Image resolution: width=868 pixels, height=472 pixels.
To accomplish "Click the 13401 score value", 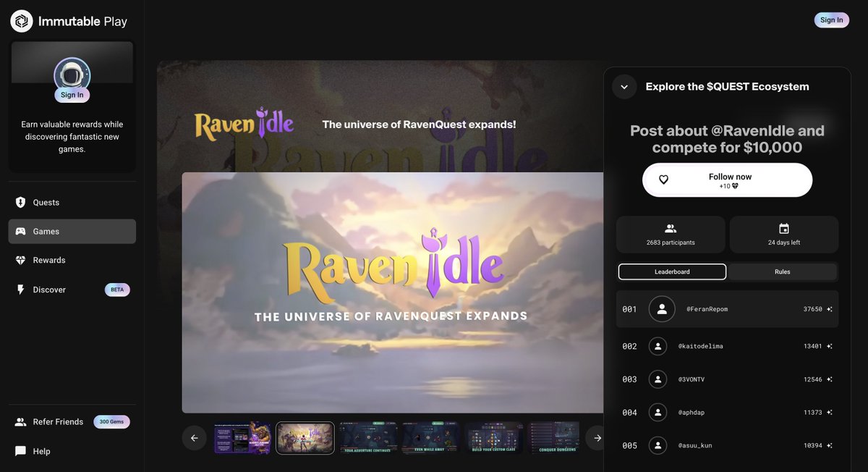I will [812, 346].
